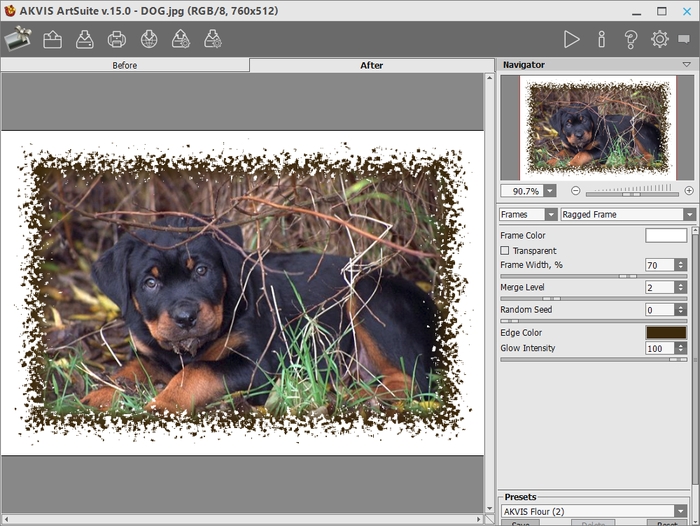The height and width of the screenshot is (526, 700).
Task: Click the dark brown Edge Color swatch
Action: 666,333
